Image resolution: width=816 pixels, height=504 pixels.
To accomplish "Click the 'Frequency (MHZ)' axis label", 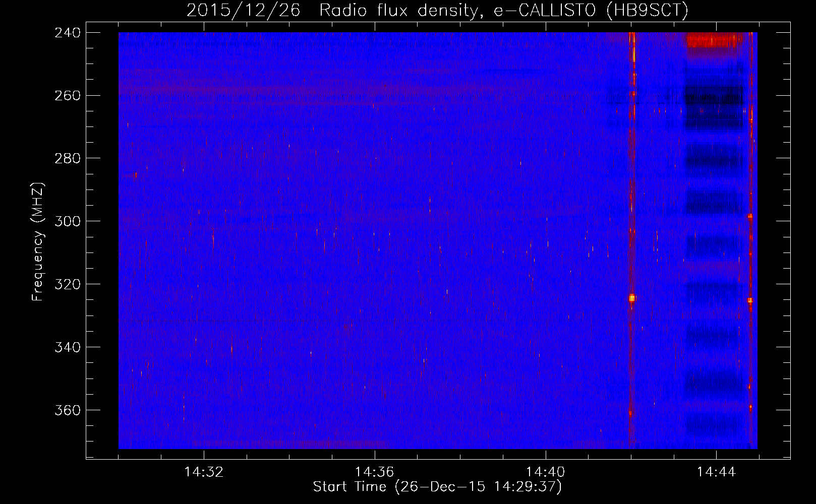I will (x=38, y=242).
